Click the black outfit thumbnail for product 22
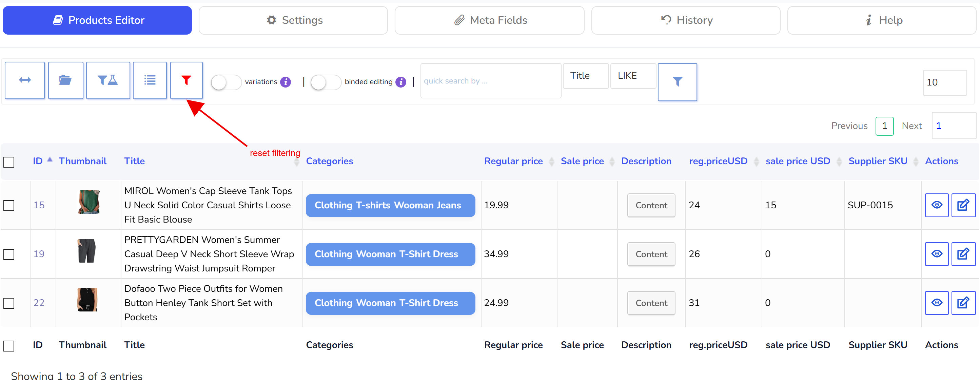 (x=87, y=299)
